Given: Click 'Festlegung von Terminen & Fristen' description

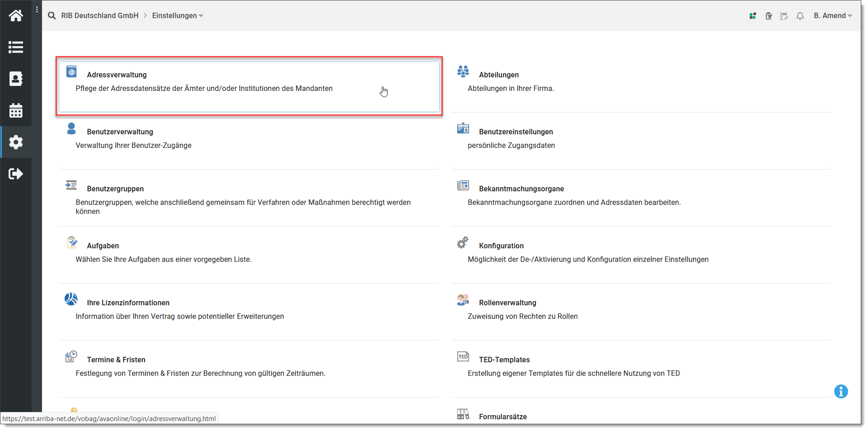Looking at the screenshot, I should click(x=201, y=373).
